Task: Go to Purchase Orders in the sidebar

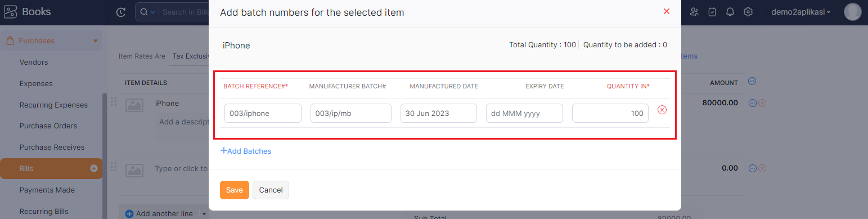Action: pyautogui.click(x=48, y=126)
